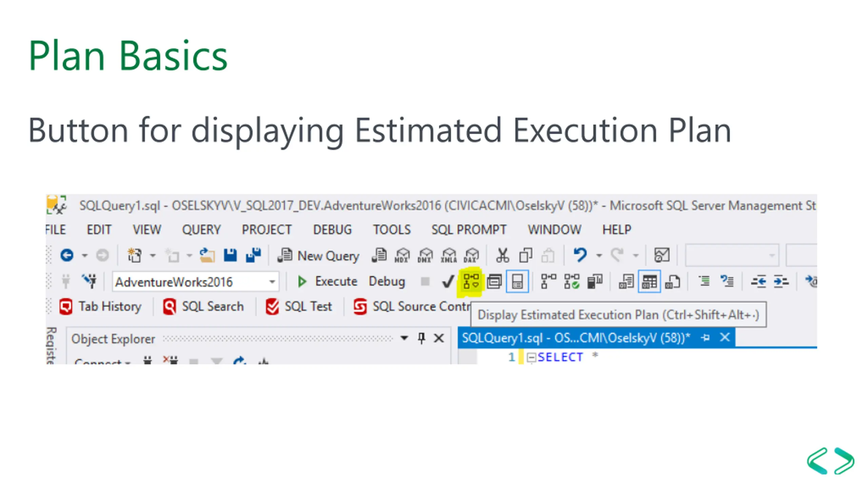Click the New Query button
The image size is (868, 488).
[x=318, y=256]
